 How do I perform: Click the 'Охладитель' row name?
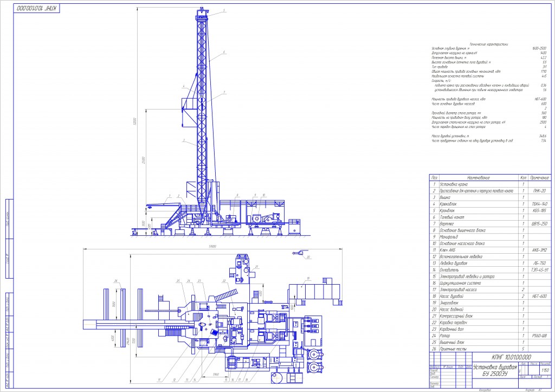coord(449,270)
